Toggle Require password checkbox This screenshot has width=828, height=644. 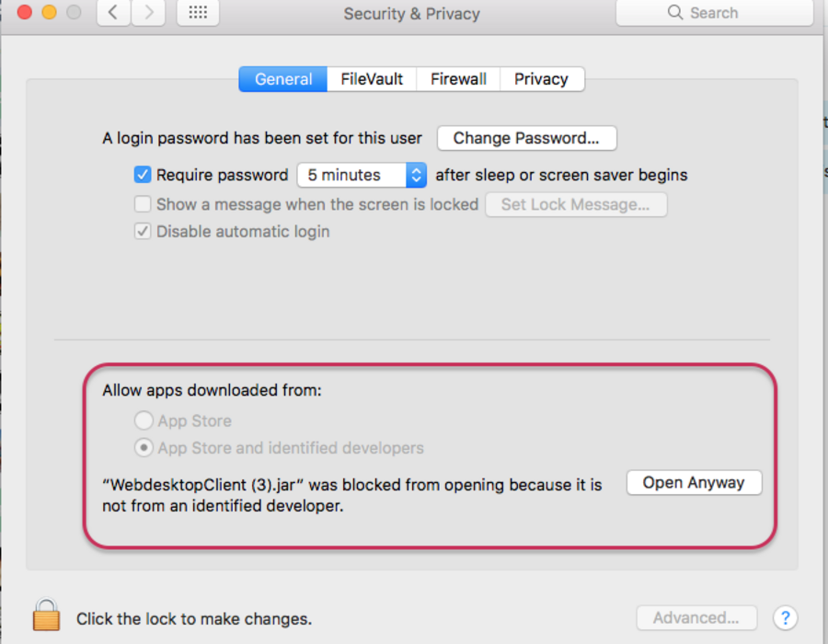click(x=143, y=175)
